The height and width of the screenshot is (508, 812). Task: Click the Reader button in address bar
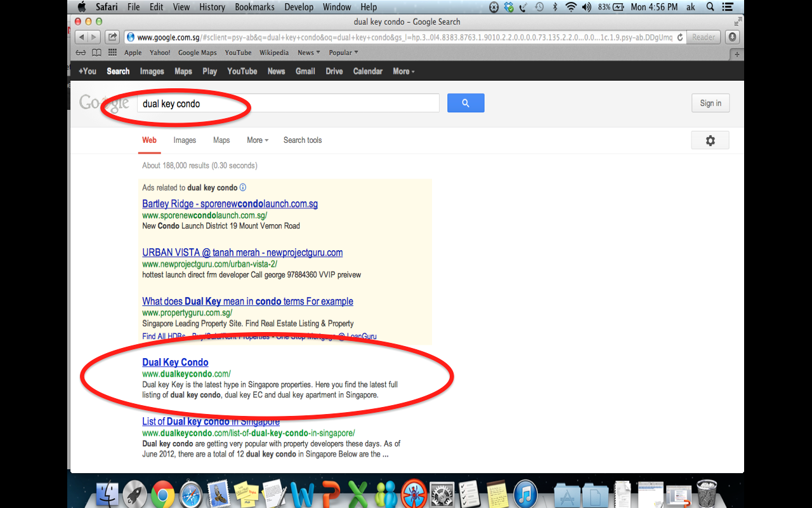point(704,37)
